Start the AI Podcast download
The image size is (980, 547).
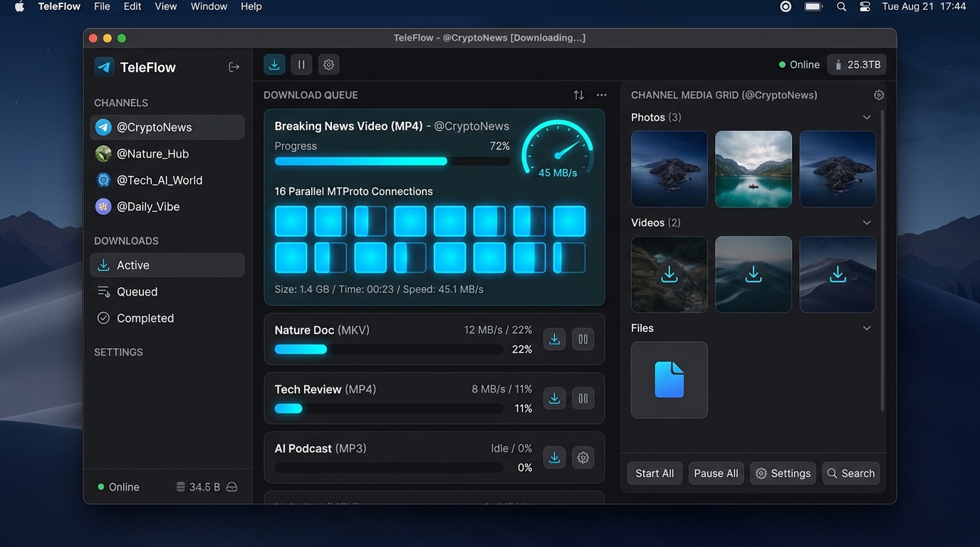[x=554, y=457]
